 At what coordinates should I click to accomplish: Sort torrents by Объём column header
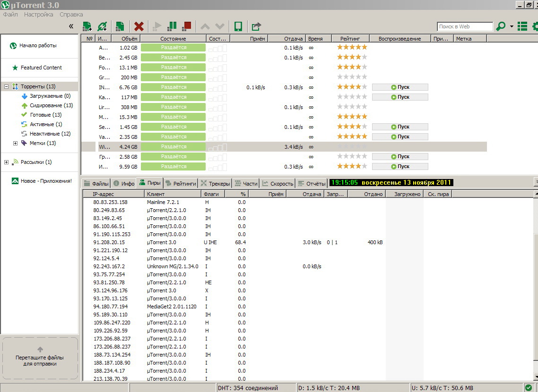tap(126, 39)
